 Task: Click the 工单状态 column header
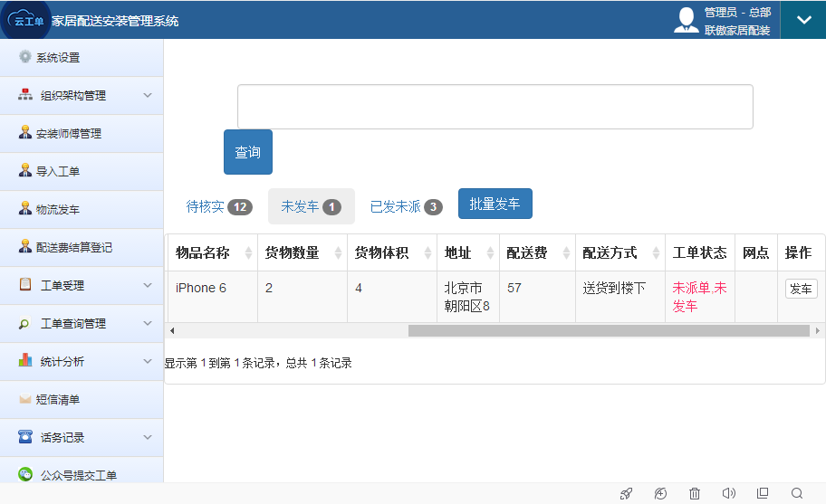click(699, 253)
